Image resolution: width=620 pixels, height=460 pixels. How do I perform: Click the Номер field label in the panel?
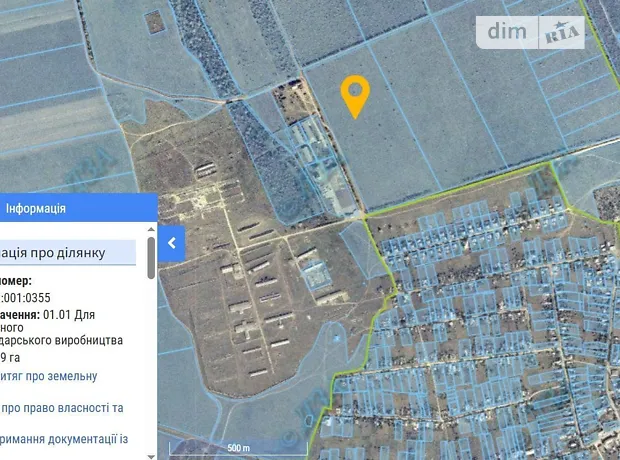tap(14, 281)
